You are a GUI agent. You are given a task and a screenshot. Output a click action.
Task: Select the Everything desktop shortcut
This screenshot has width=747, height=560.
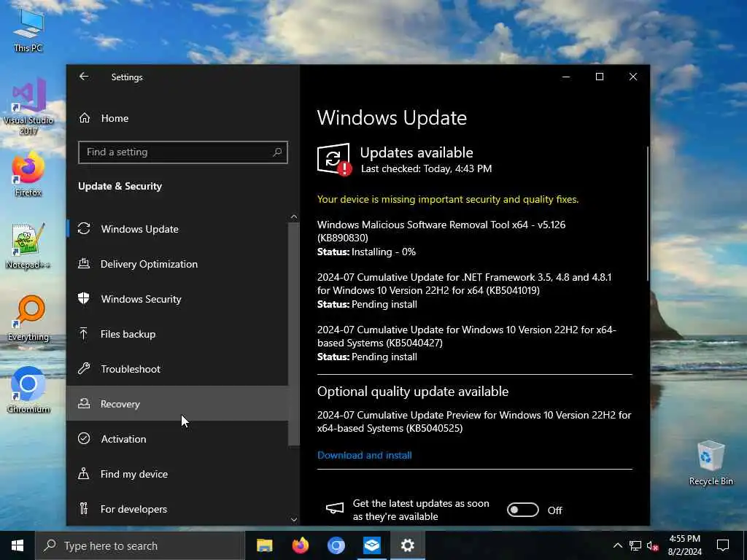(x=28, y=319)
